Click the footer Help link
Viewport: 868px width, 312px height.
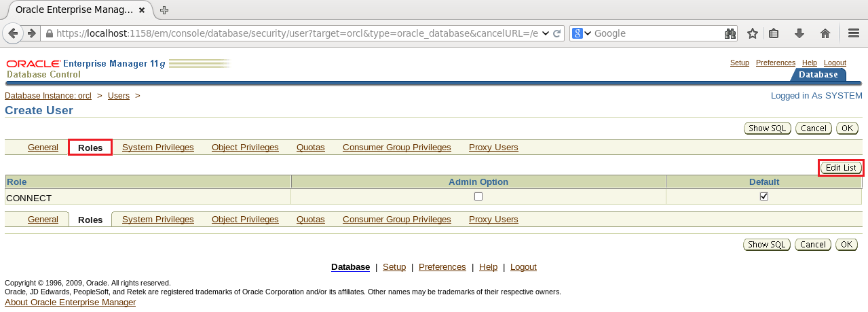pos(488,267)
